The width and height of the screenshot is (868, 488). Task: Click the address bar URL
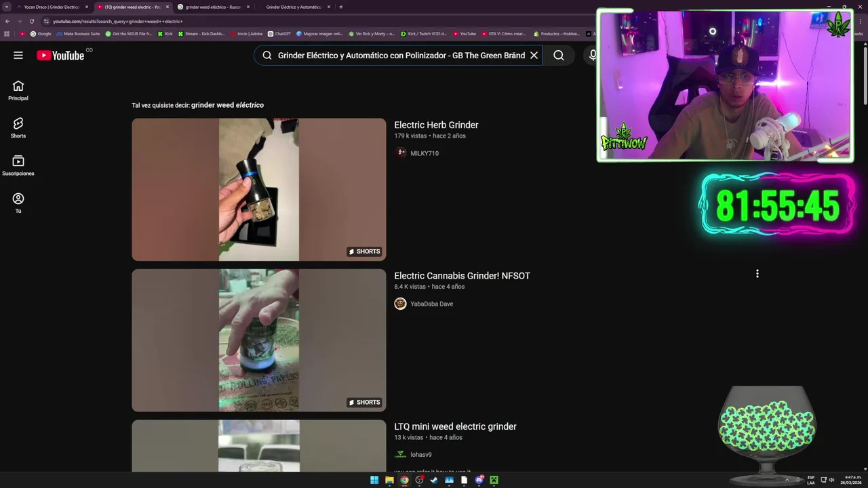[x=117, y=21]
